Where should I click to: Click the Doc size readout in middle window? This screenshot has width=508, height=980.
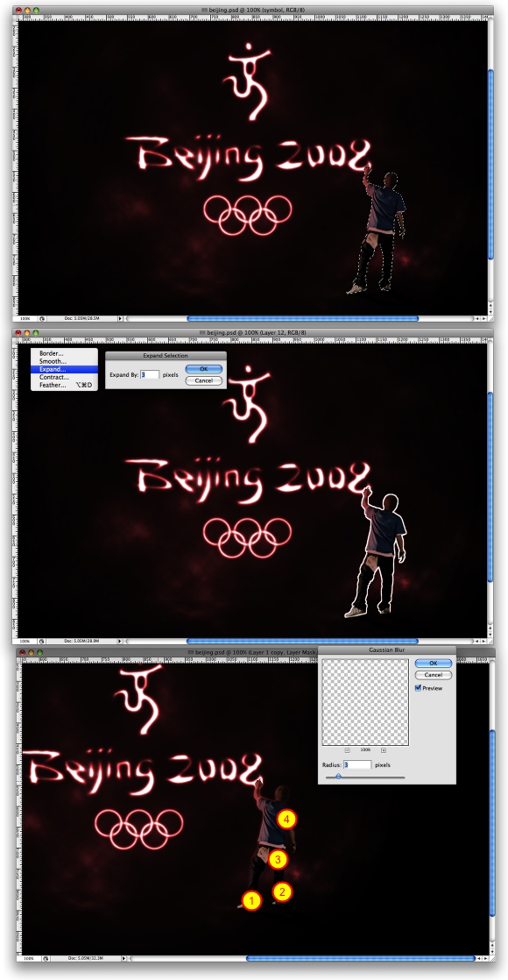click(x=81, y=642)
